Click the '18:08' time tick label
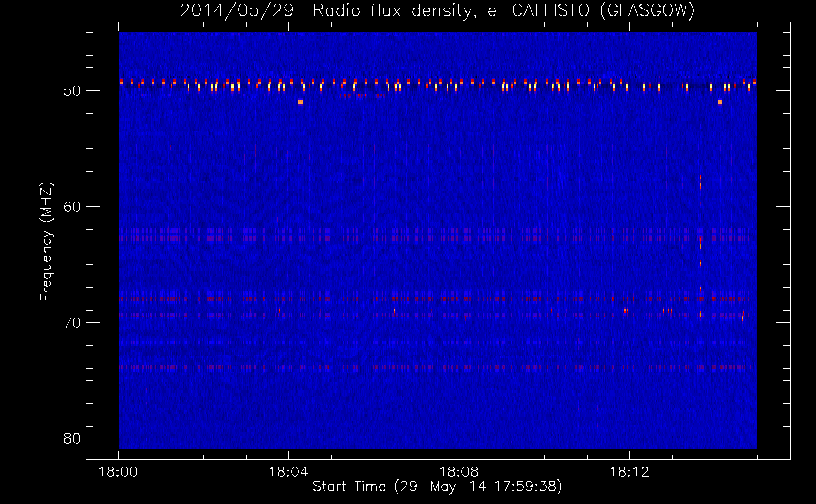This screenshot has height=504, width=816. coord(459,472)
